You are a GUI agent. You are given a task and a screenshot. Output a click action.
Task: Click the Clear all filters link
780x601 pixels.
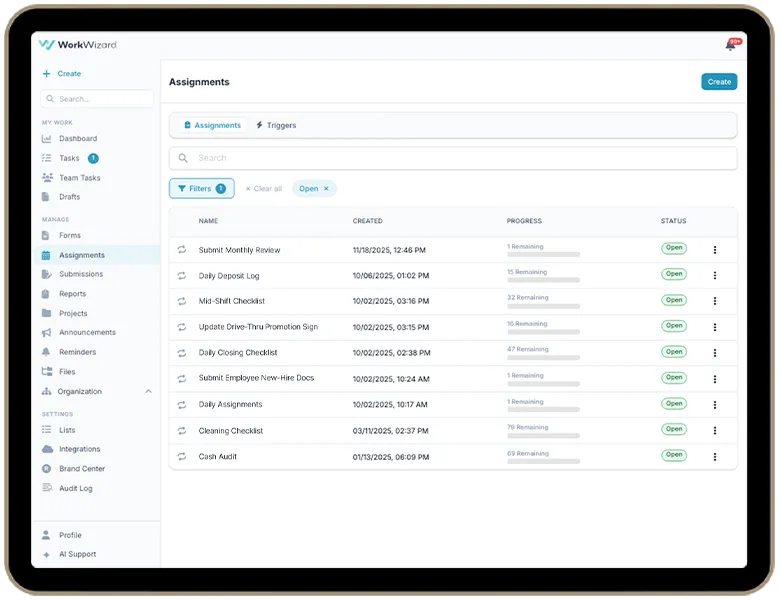(x=264, y=189)
